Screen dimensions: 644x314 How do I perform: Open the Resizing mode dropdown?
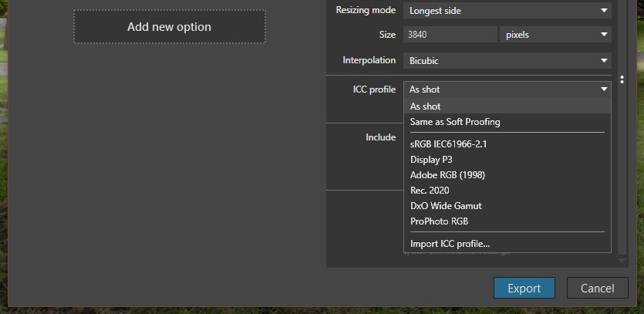click(507, 11)
